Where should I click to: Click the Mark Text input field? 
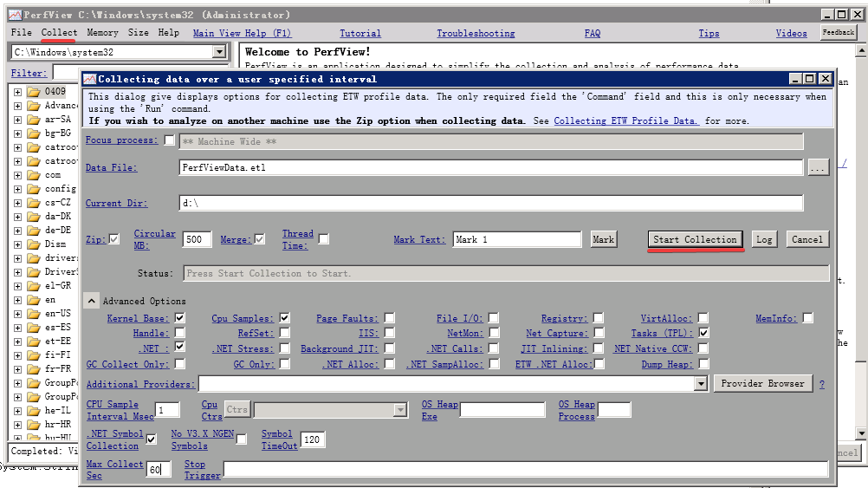click(517, 239)
